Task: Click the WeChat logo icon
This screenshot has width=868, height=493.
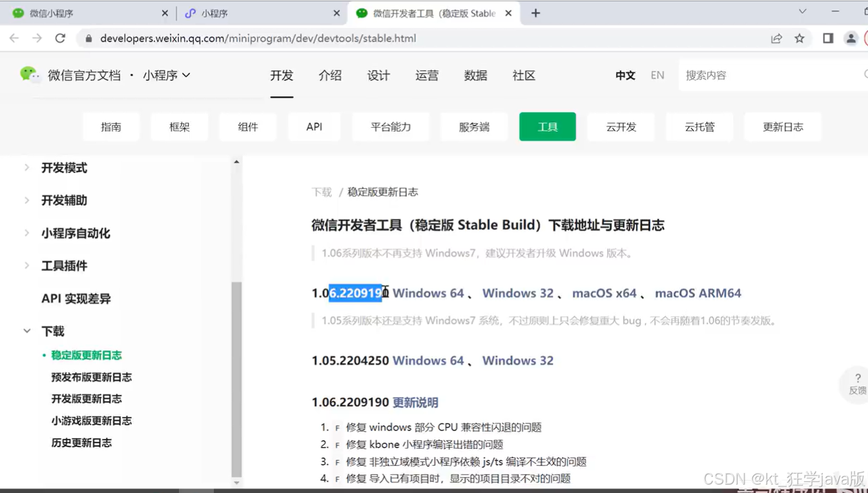Action: coord(29,74)
